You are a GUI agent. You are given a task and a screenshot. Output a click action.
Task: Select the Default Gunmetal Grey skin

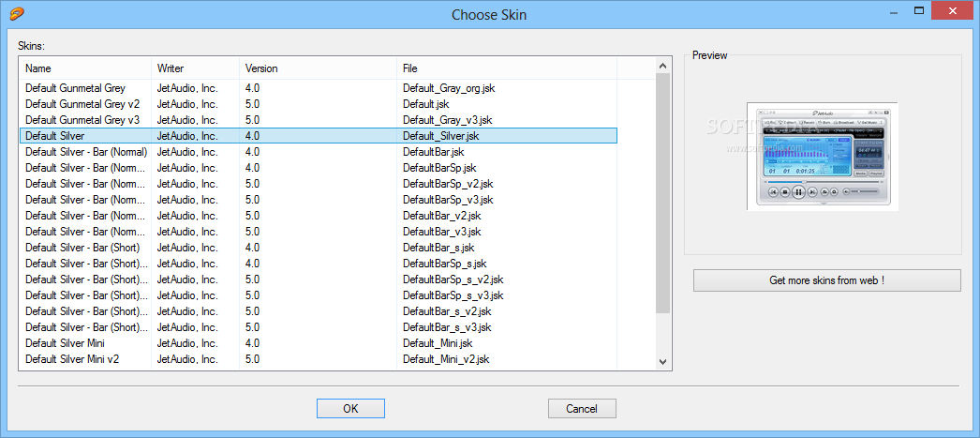(75, 87)
